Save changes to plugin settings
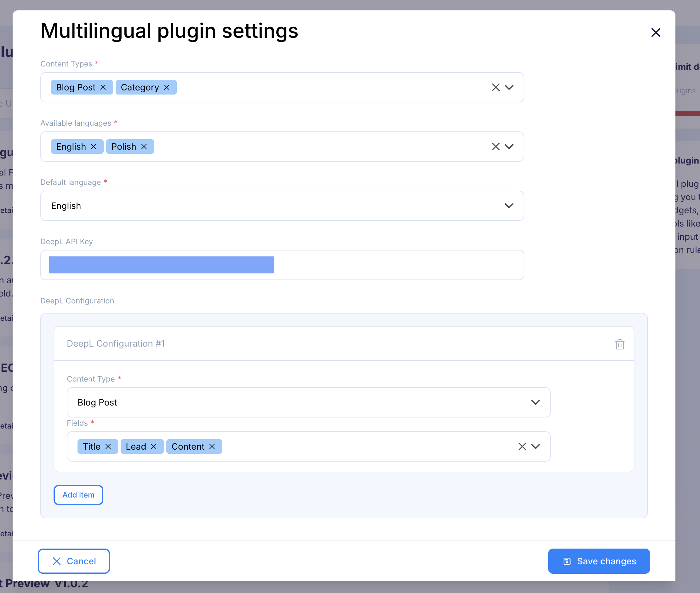This screenshot has width=700, height=593. [599, 561]
